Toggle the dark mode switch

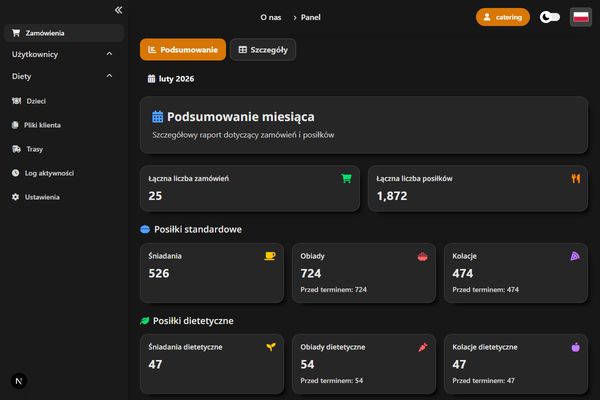click(549, 17)
